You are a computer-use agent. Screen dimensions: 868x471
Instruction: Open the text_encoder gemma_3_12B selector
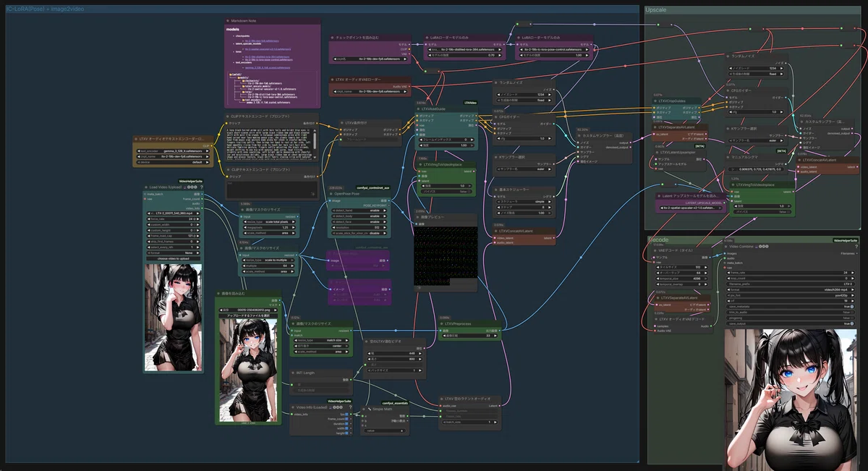174,151
